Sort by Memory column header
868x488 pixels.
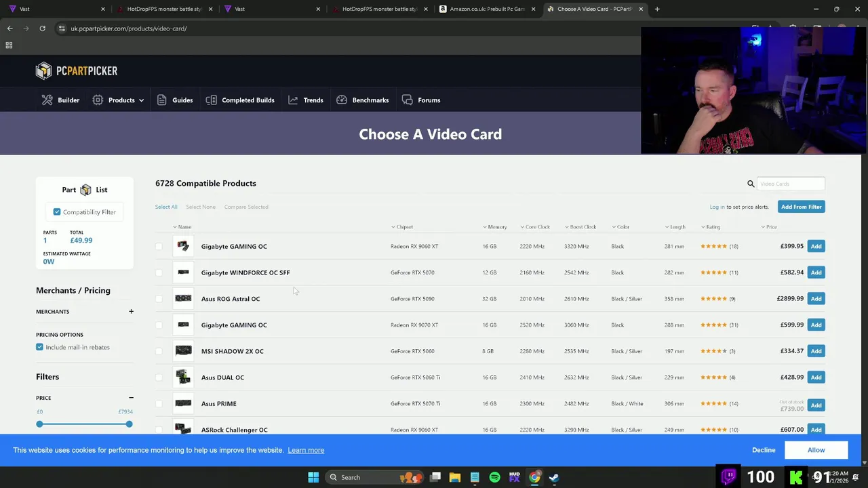495,227
